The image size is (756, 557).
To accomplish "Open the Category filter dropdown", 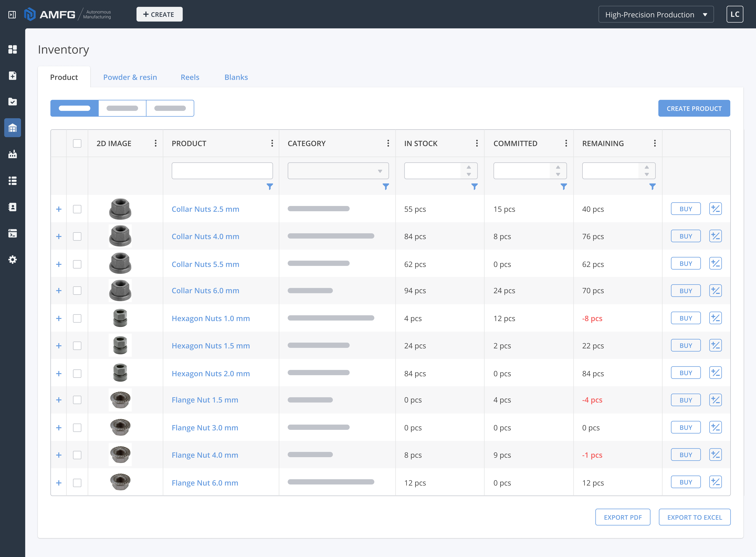I will [x=338, y=171].
